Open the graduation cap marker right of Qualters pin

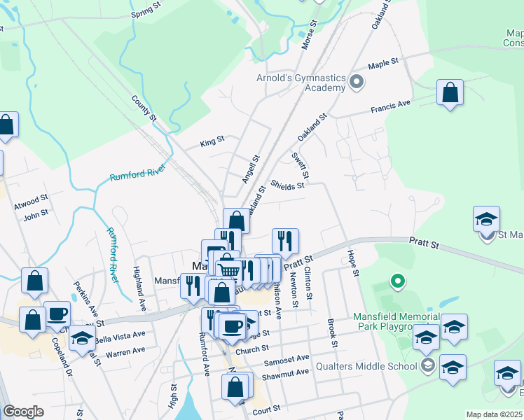453,367
